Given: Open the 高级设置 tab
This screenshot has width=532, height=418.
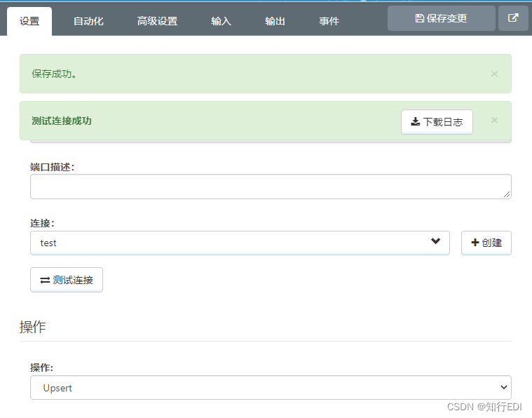Looking at the screenshot, I should point(157,21).
